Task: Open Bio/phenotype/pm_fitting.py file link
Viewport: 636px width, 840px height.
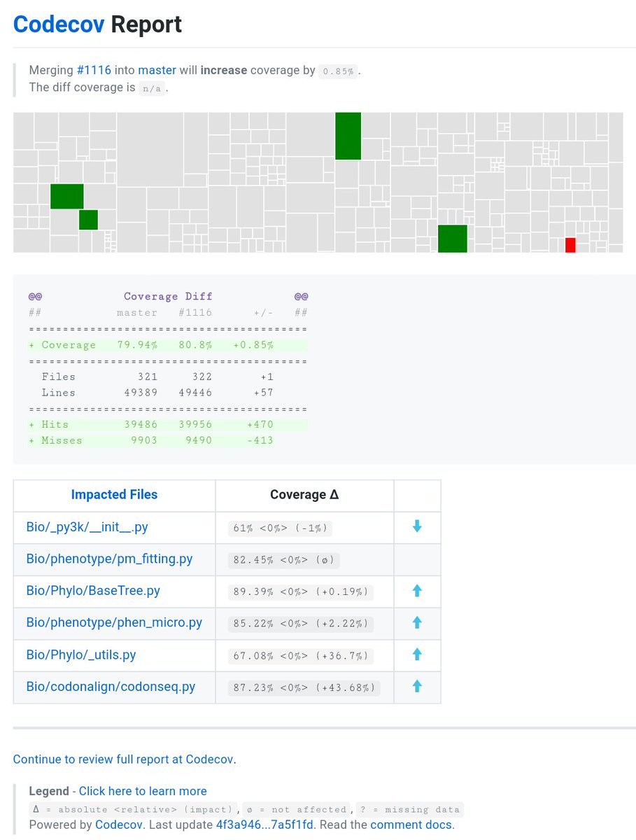Action: click(x=109, y=559)
